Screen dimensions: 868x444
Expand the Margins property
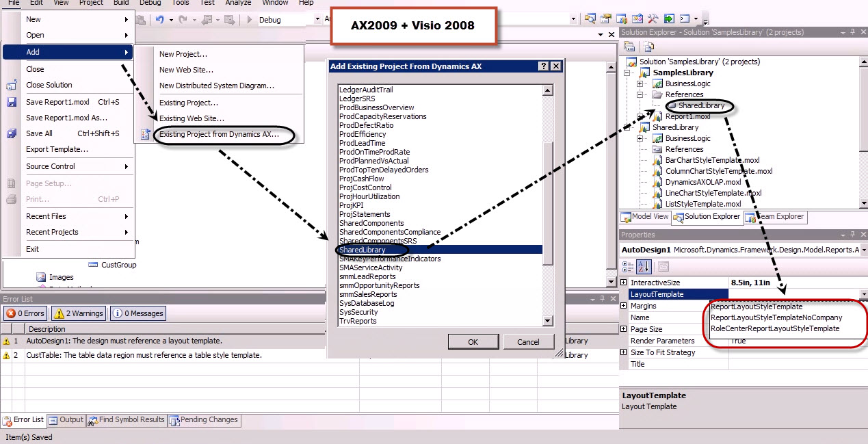624,306
